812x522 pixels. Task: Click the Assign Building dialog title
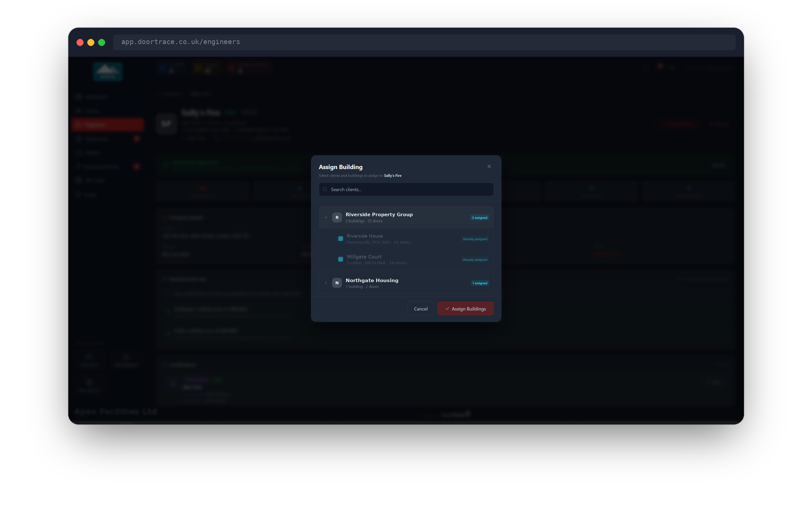tap(341, 167)
